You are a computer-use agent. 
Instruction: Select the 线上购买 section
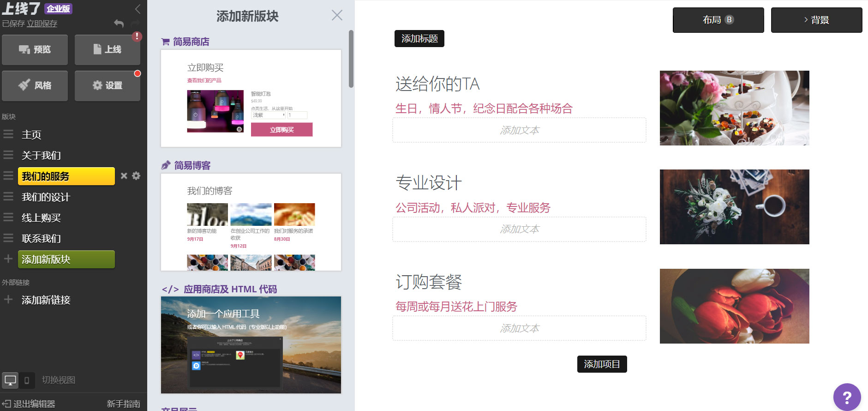[41, 218]
